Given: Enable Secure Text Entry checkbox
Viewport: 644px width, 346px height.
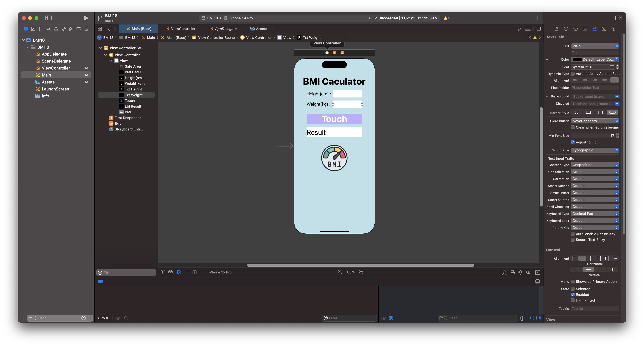Looking at the screenshot, I should tap(573, 240).
